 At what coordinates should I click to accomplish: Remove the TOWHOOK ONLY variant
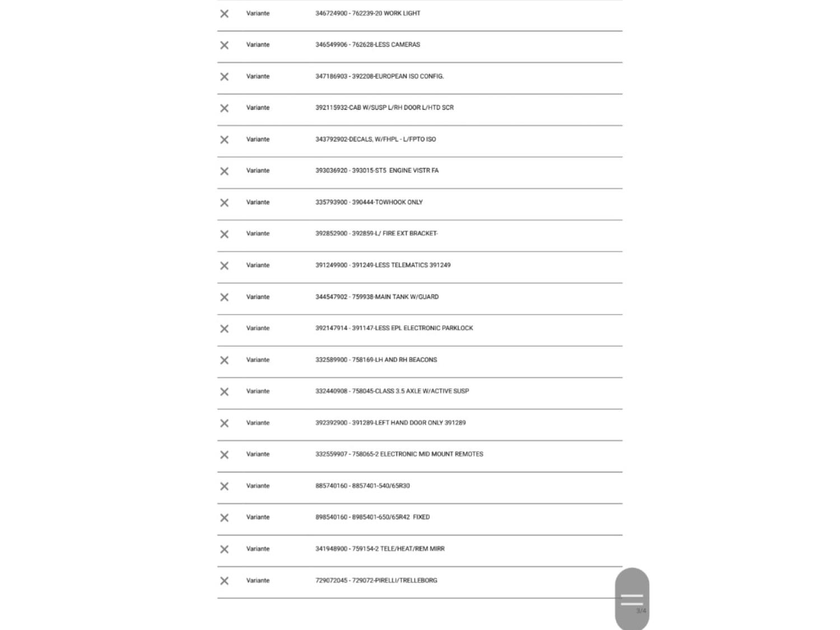point(224,202)
